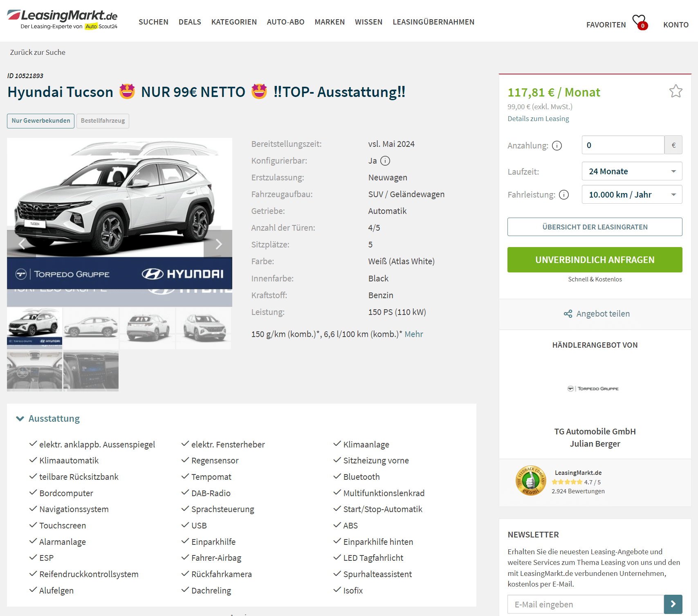This screenshot has height=616, width=698.
Task: Click the 2.924 Bewertungen text
Action: pyautogui.click(x=578, y=491)
